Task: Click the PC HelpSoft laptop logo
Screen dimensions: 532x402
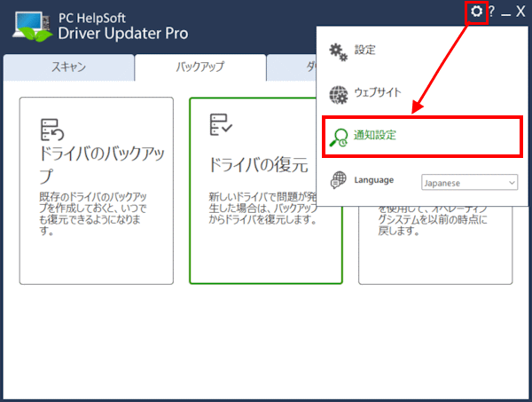Action: (33, 27)
